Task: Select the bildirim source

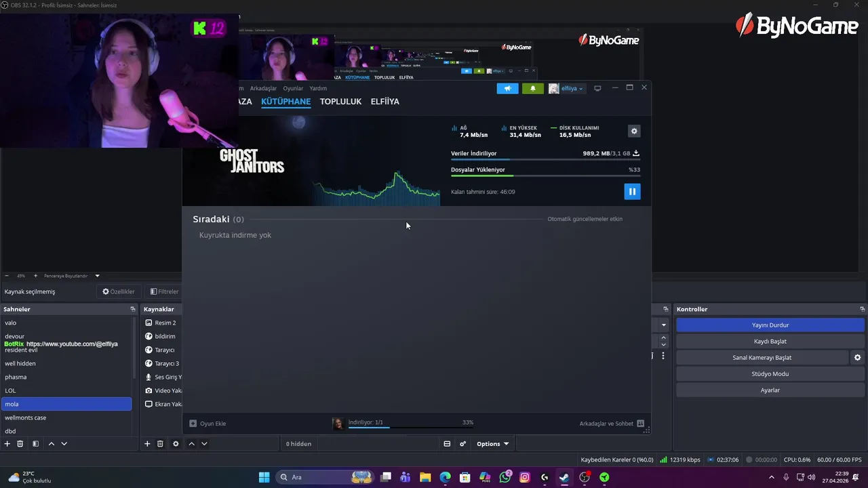Action: pyautogui.click(x=163, y=336)
